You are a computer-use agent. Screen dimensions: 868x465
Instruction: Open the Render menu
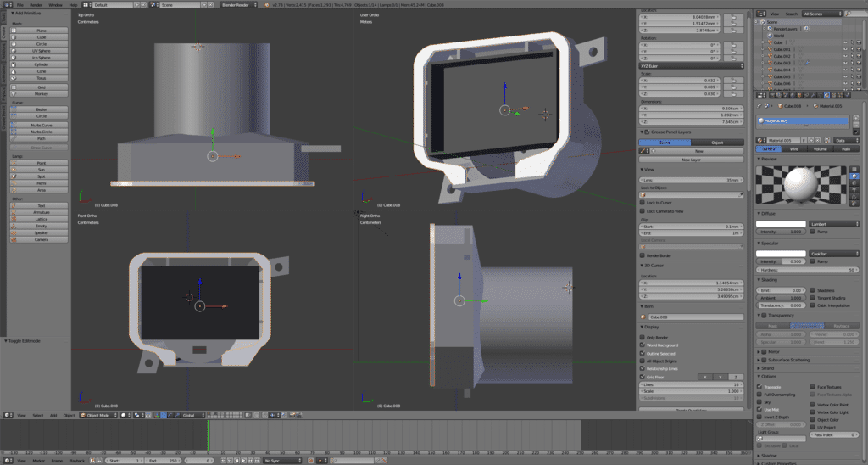(x=36, y=5)
